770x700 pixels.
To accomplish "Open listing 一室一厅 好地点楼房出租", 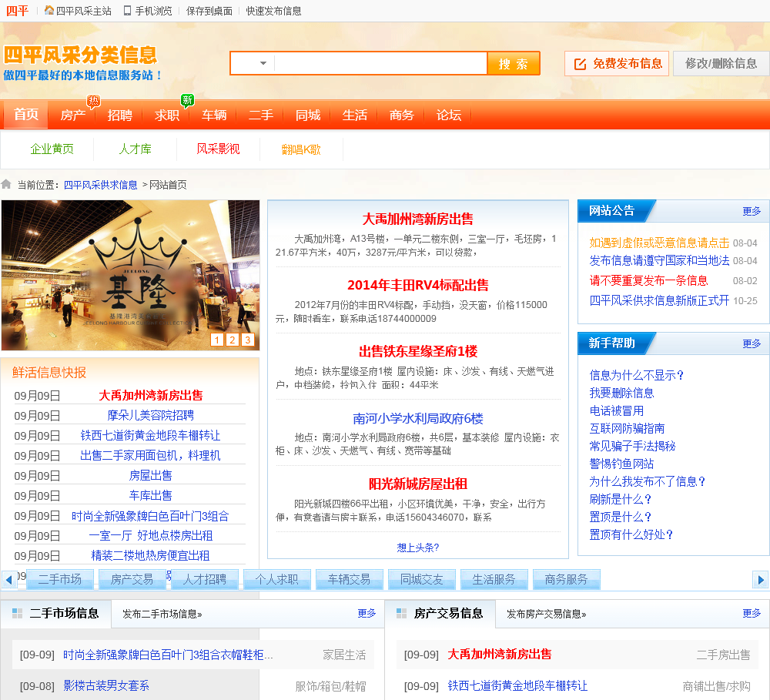I will pyautogui.click(x=151, y=535).
